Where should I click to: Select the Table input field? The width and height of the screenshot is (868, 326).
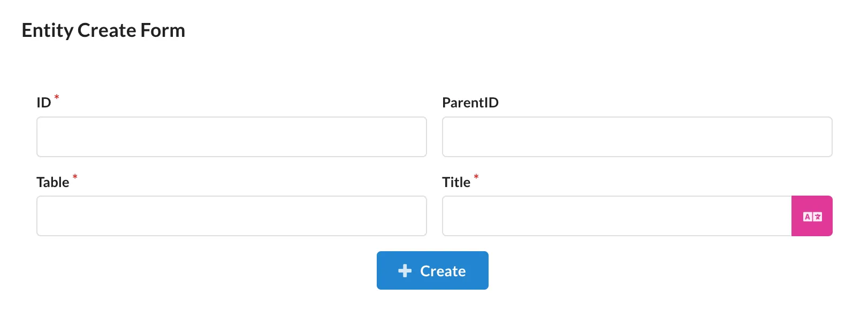(x=231, y=216)
